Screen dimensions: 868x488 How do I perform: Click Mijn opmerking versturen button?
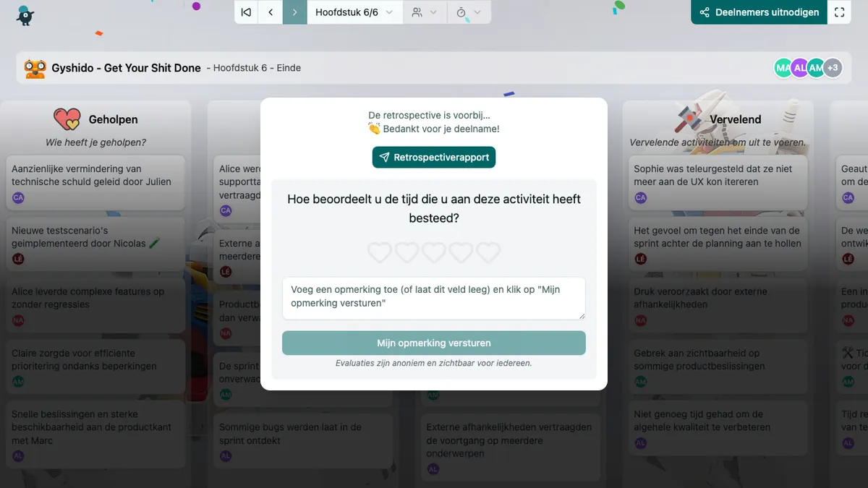point(434,343)
